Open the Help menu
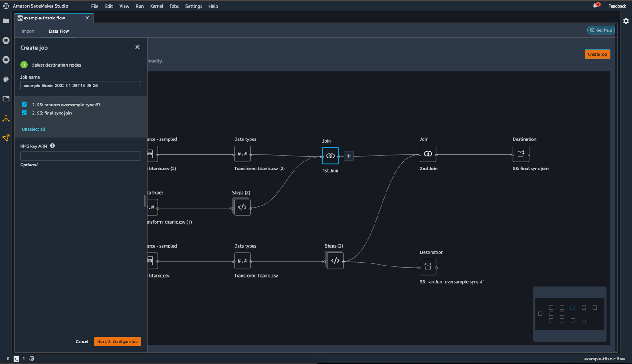 213,6
